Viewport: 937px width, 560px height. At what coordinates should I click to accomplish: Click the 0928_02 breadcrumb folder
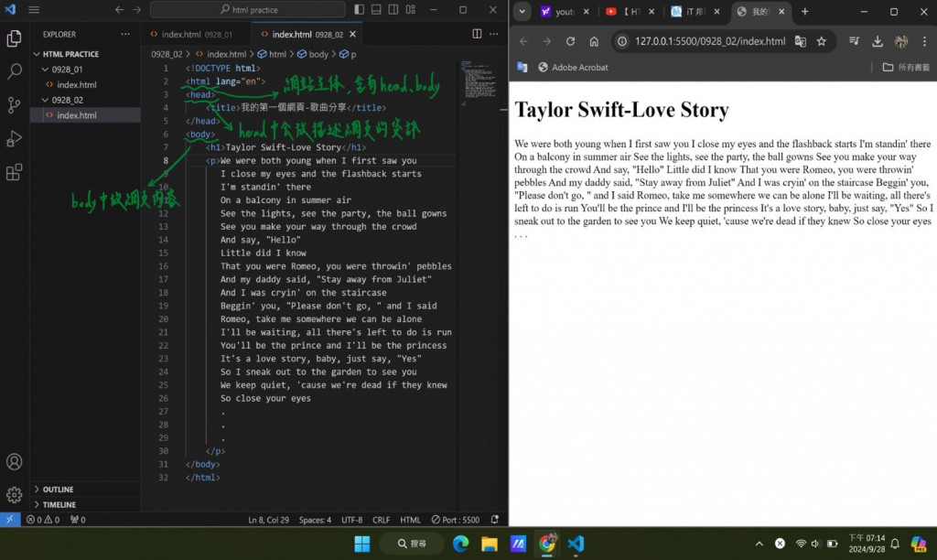167,54
